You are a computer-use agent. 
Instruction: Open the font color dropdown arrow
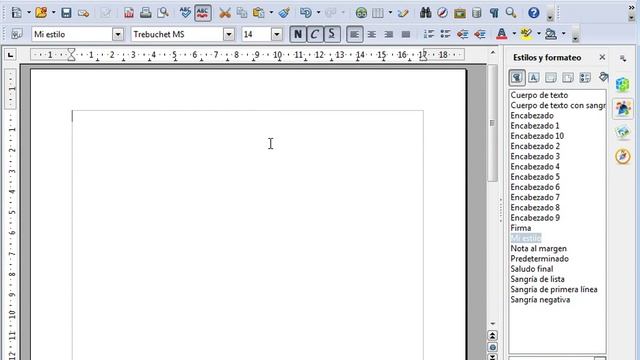(513, 34)
